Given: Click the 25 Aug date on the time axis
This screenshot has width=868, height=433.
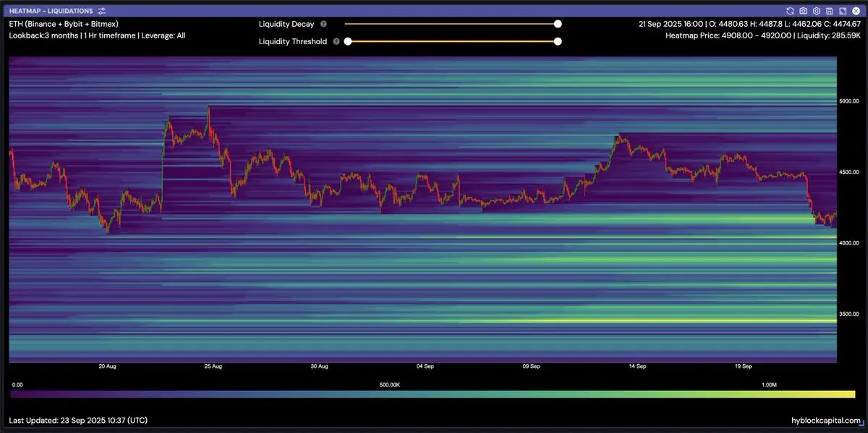Looking at the screenshot, I should (x=213, y=366).
